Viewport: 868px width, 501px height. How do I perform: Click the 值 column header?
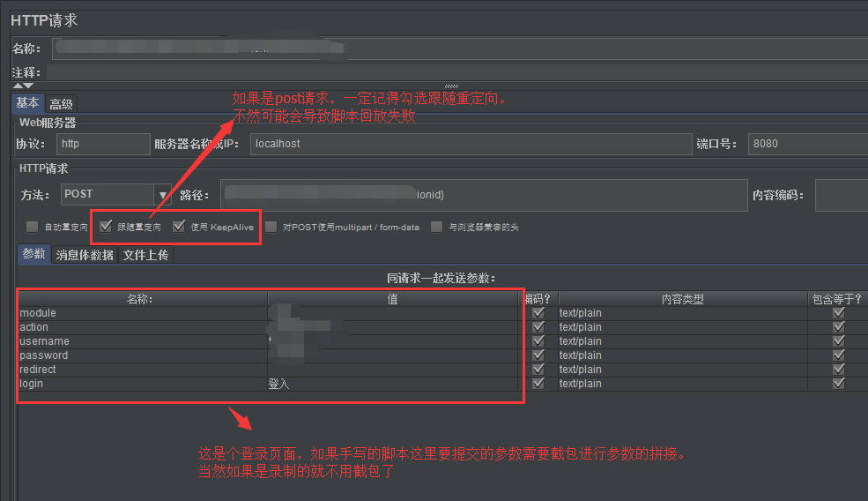pos(392,299)
